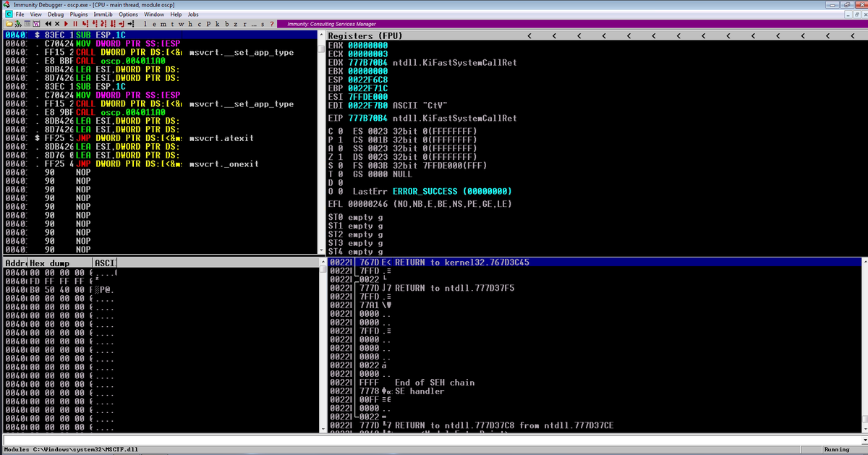The image size is (868, 455).
Task: Select EAX register value 00000000
Action: coord(369,45)
